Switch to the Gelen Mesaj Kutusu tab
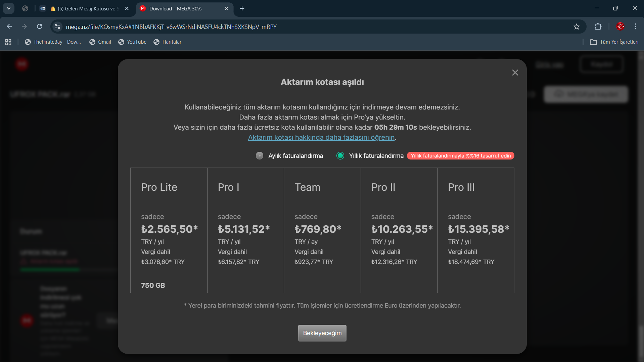This screenshot has height=362, width=644. [85, 8]
